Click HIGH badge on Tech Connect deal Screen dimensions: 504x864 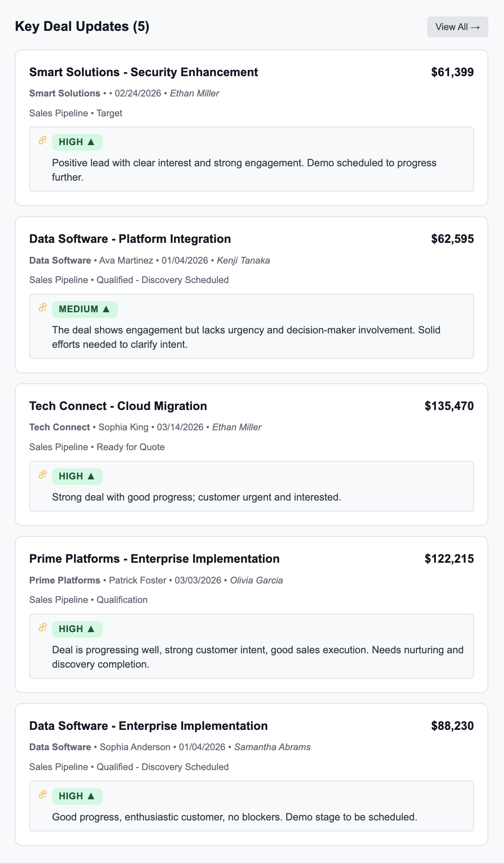point(77,476)
